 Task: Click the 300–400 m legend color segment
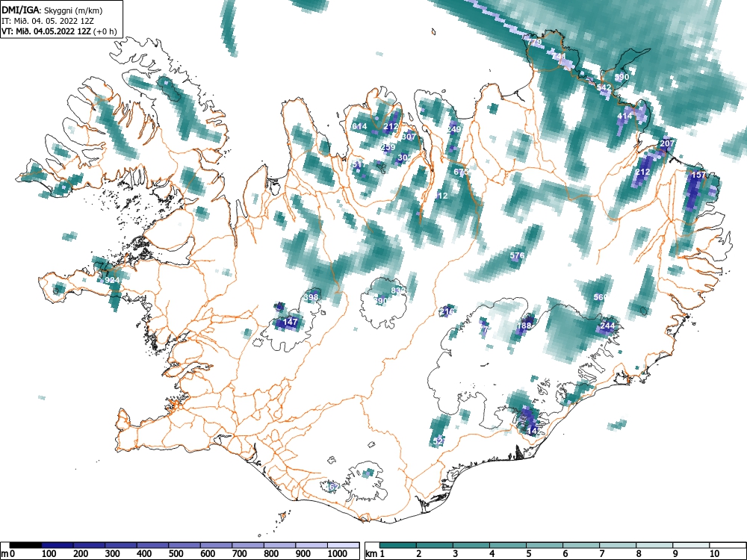pos(121,545)
